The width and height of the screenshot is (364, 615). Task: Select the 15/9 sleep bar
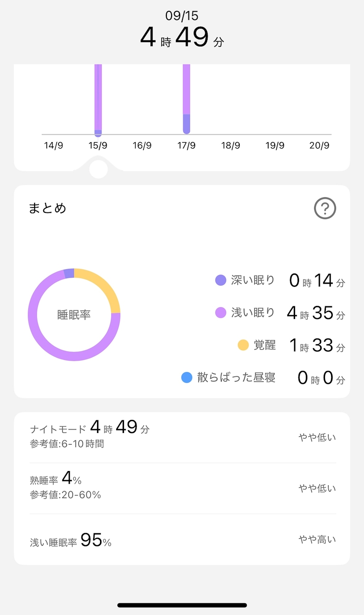(98, 100)
